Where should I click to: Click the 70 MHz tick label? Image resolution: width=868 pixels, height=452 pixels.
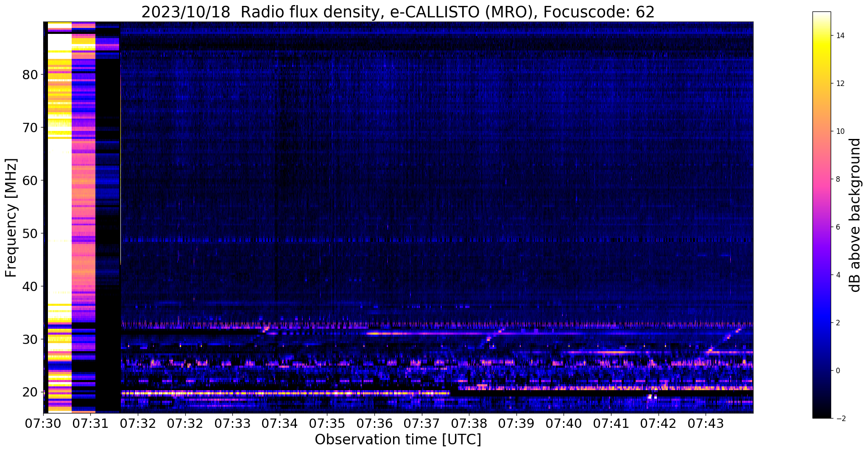pyautogui.click(x=31, y=128)
